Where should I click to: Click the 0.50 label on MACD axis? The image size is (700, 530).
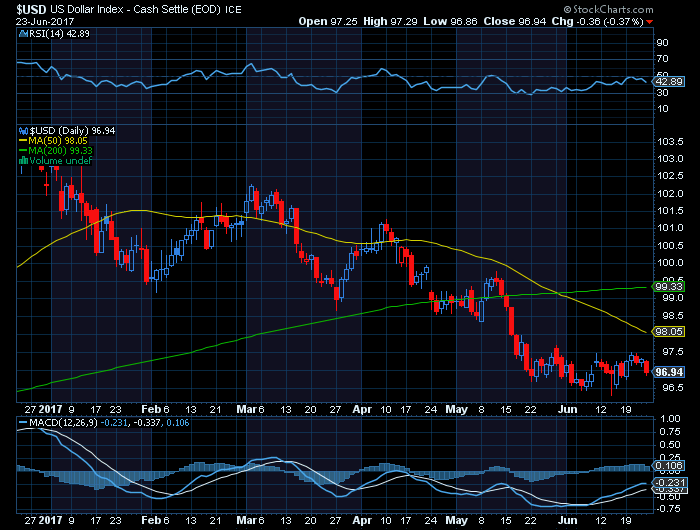pyautogui.click(x=670, y=445)
